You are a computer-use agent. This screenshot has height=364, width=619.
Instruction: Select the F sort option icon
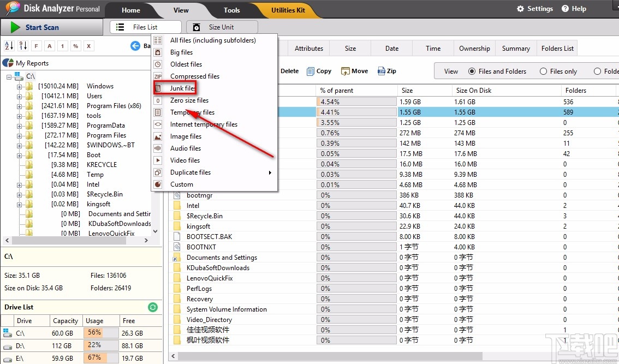[37, 46]
